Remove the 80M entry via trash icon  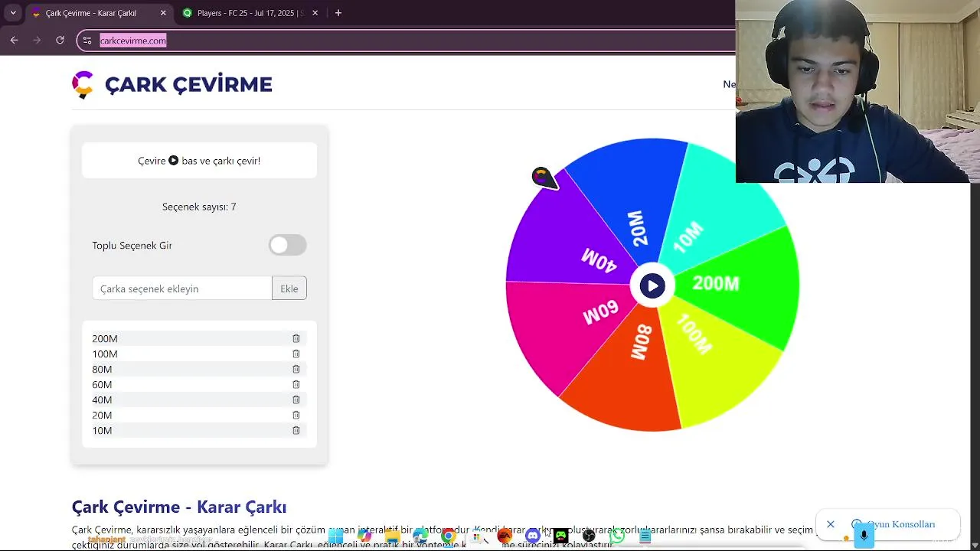tap(296, 369)
